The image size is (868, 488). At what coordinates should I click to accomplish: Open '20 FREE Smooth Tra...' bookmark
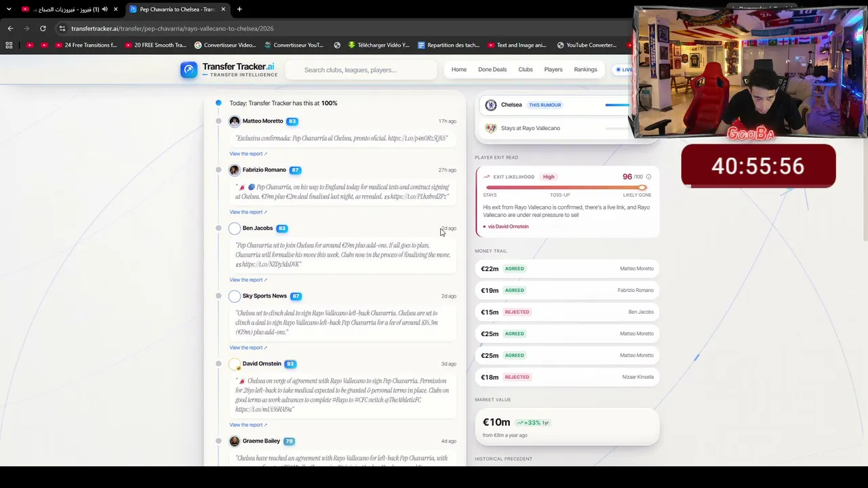155,45
